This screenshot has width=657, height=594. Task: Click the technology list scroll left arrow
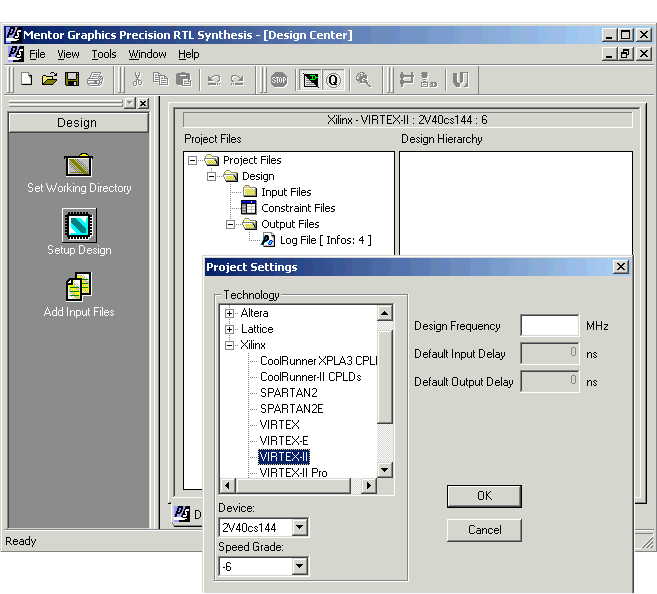point(228,485)
